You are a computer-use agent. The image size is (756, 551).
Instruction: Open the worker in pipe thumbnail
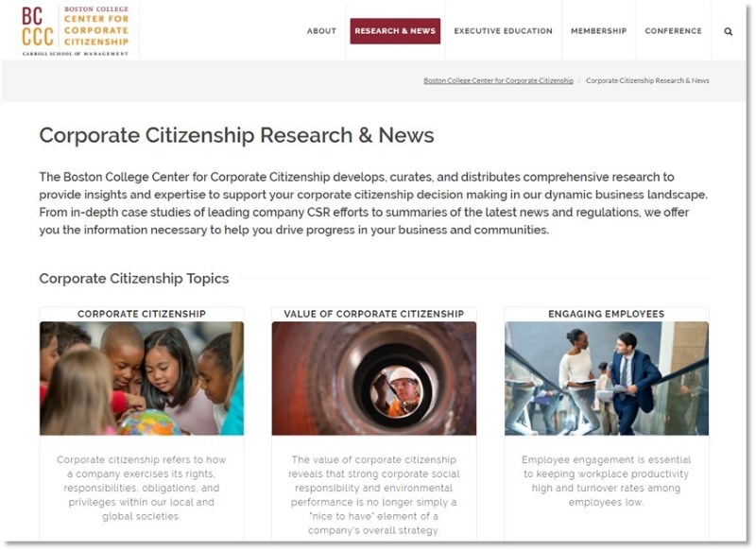[373, 378]
